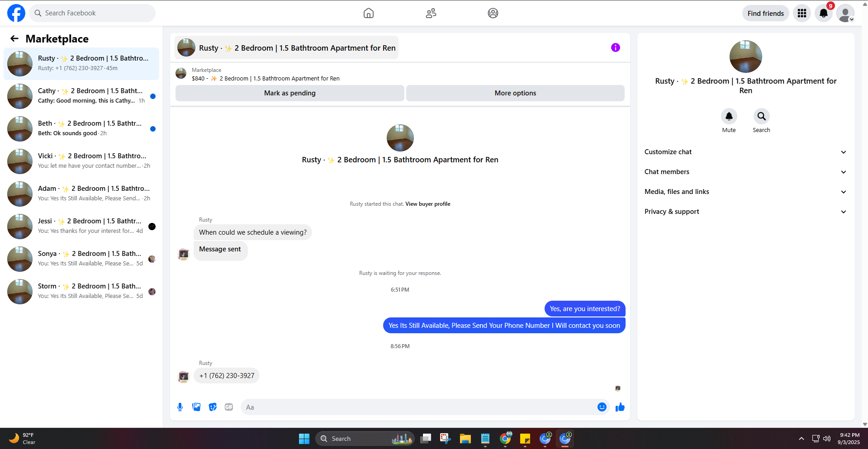This screenshot has width=868, height=449.
Task: Open Cathy's chat in the list
Action: [81, 96]
